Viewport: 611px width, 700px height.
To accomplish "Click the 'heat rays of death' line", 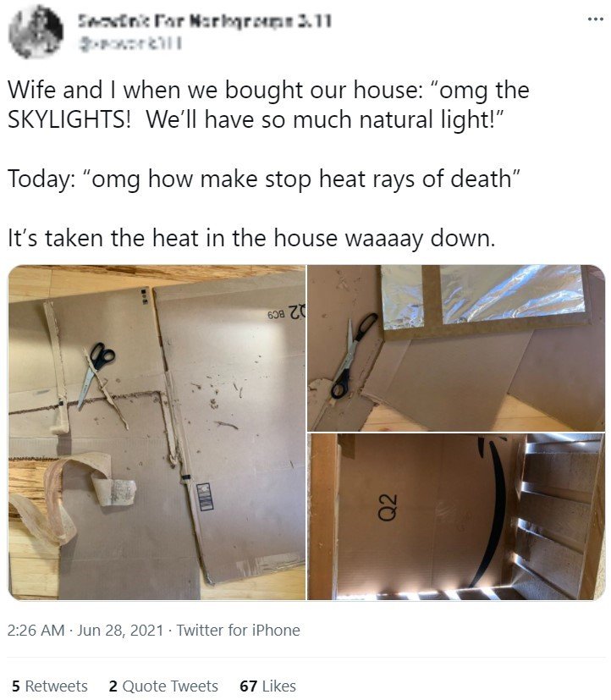I will (264, 179).
